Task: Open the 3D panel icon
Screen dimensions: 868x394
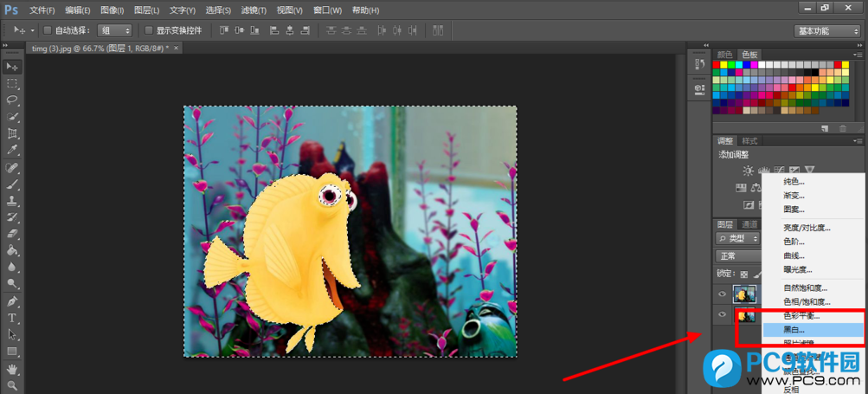Action: 699,88
